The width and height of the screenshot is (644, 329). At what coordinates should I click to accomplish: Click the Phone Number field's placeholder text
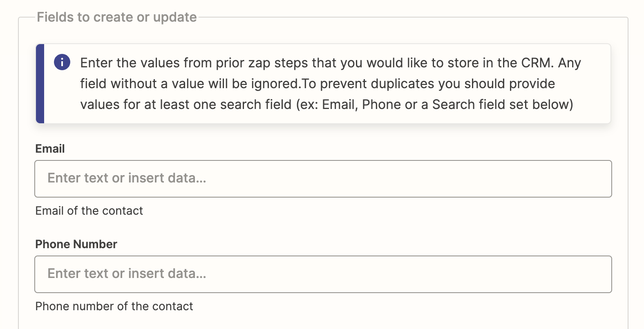pyautogui.click(x=127, y=273)
